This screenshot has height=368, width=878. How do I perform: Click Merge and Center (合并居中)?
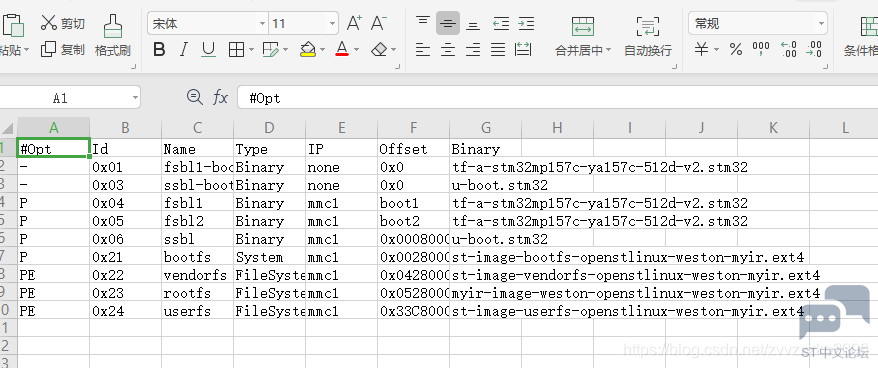pos(582,36)
